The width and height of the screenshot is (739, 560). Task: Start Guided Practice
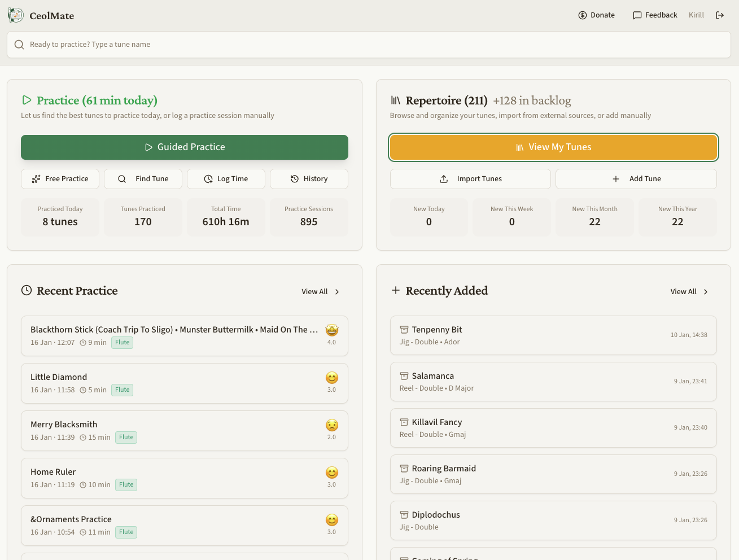pos(185,147)
